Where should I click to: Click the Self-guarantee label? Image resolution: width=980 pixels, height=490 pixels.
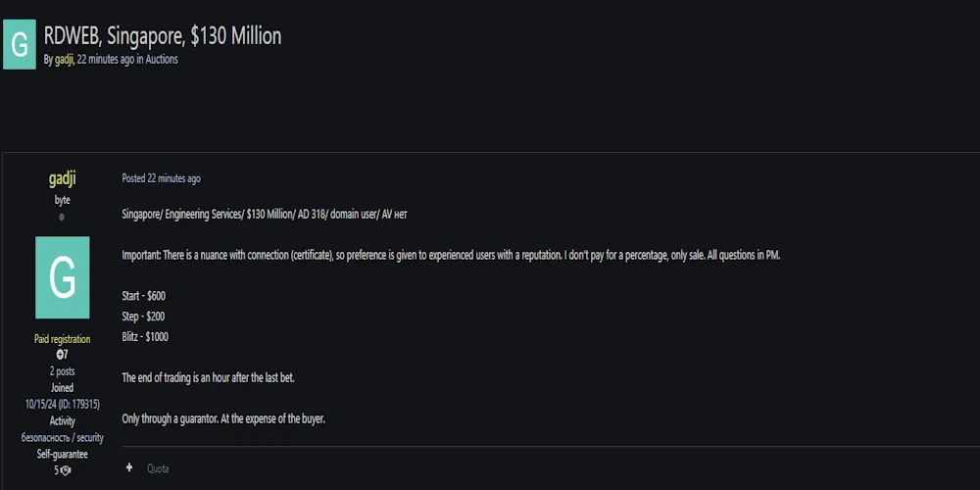[62, 454]
